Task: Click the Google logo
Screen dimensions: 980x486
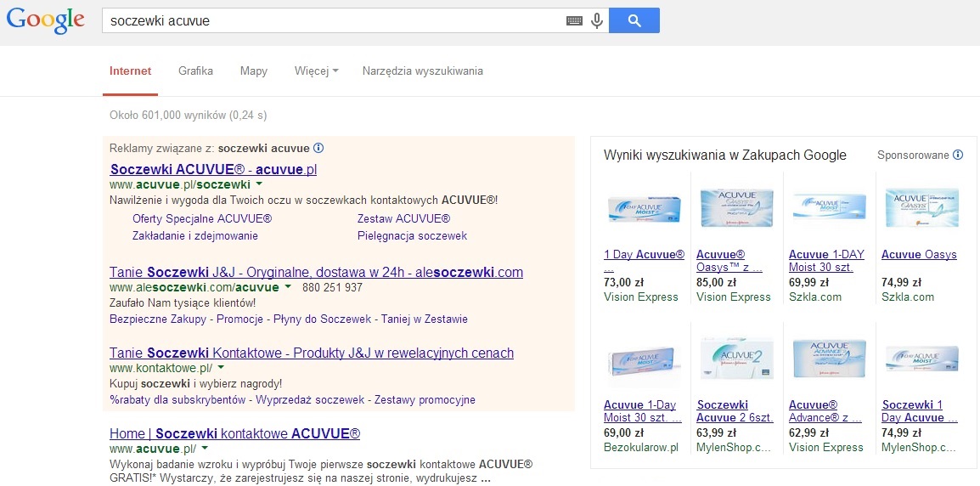Action: click(x=46, y=20)
